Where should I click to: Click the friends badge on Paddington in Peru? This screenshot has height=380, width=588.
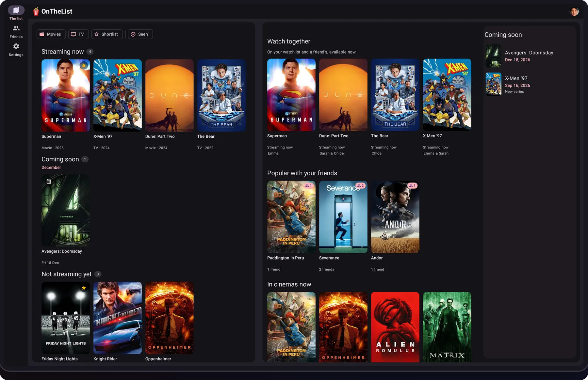308,185
